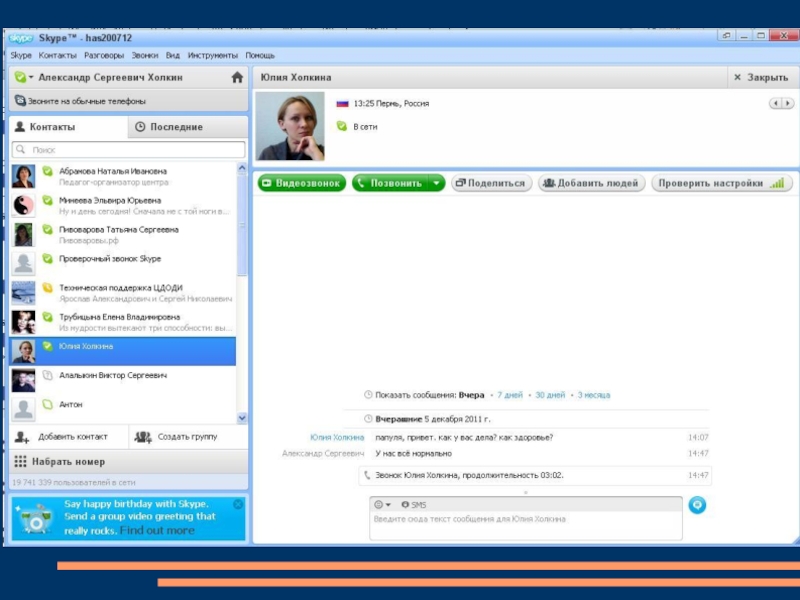Viewport: 800px width, 600px height.
Task: Click the clock icon beside Показать сообщения
Action: 368,395
